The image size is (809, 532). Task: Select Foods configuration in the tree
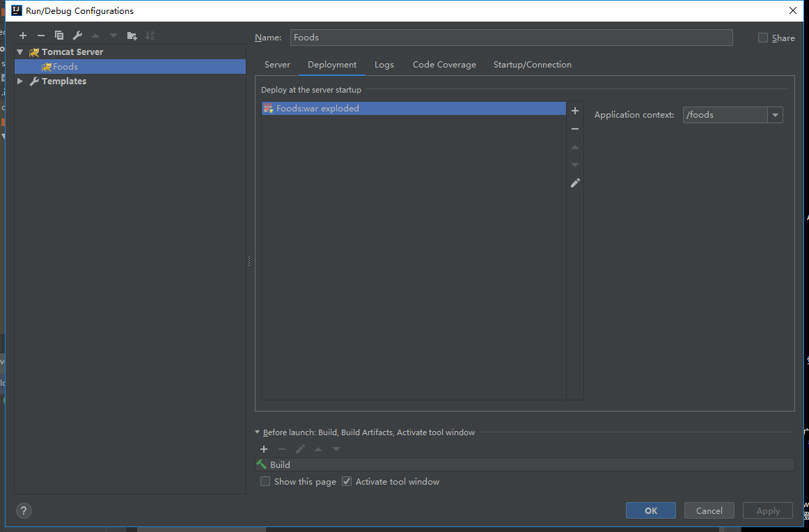click(x=130, y=67)
